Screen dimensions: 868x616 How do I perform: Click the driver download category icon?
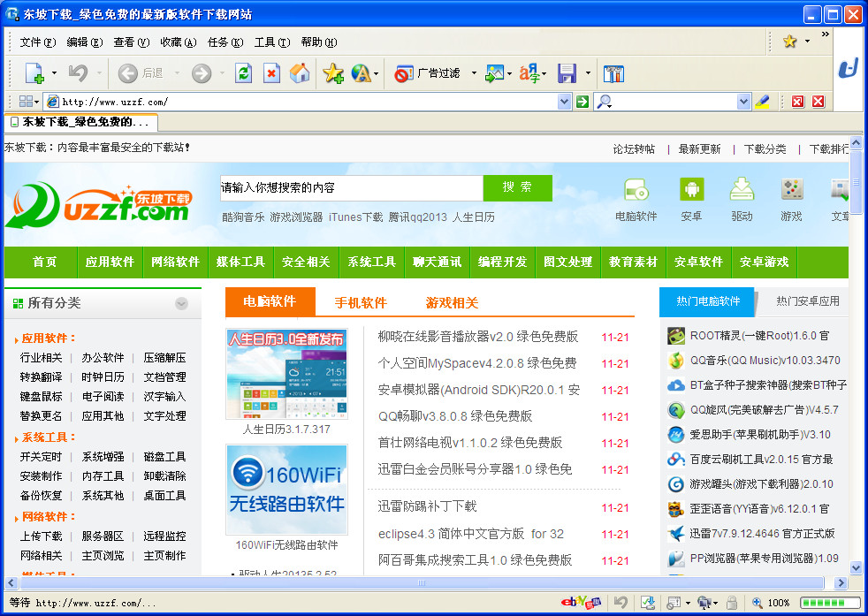click(x=742, y=189)
